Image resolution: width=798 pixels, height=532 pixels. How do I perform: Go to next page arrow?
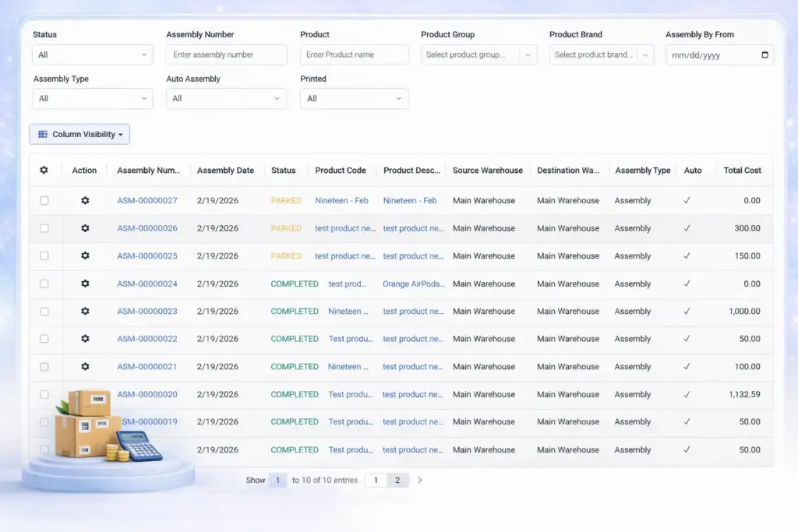click(x=419, y=481)
